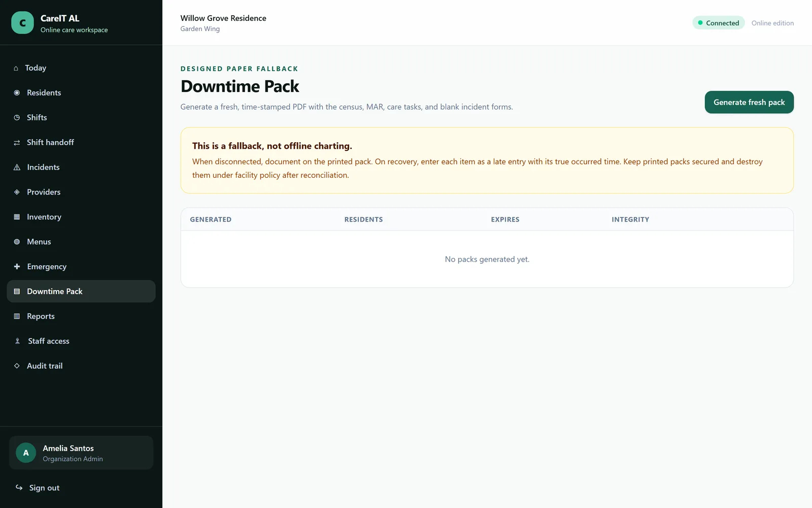Click the Expires column header
This screenshot has width=812, height=508.
coord(505,219)
